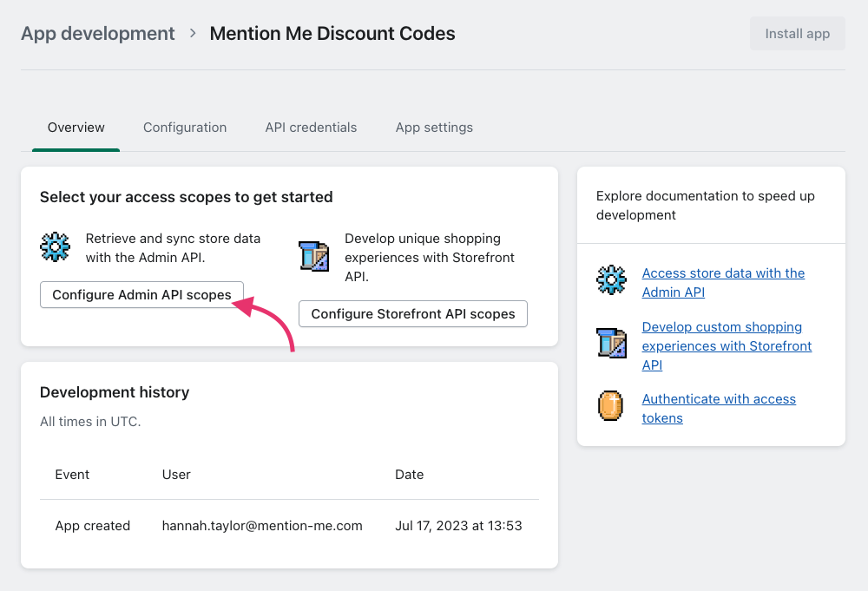Image resolution: width=868 pixels, height=591 pixels.
Task: Click the gear icon next to 'Access store data' link
Action: click(611, 280)
